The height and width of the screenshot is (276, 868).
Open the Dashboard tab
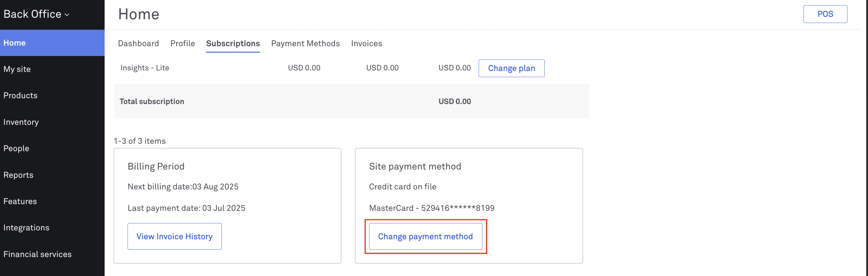(x=139, y=43)
